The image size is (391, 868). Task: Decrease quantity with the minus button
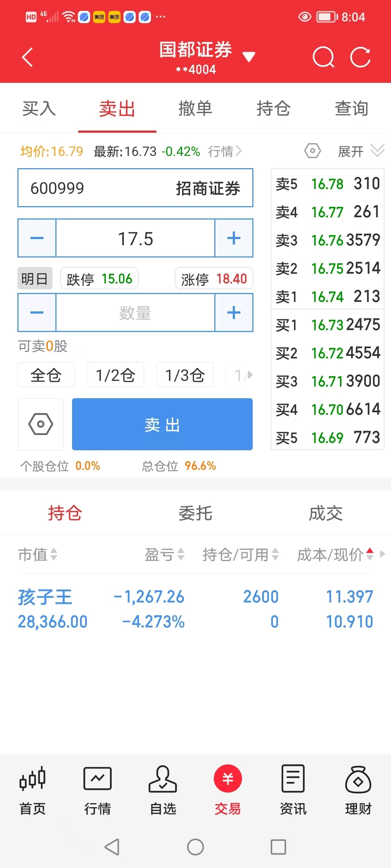point(37,312)
